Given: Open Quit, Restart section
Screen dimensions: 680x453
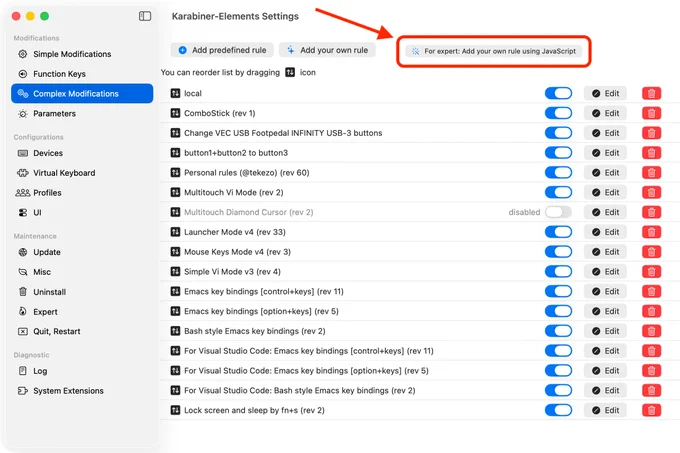Looking at the screenshot, I should point(82,332).
